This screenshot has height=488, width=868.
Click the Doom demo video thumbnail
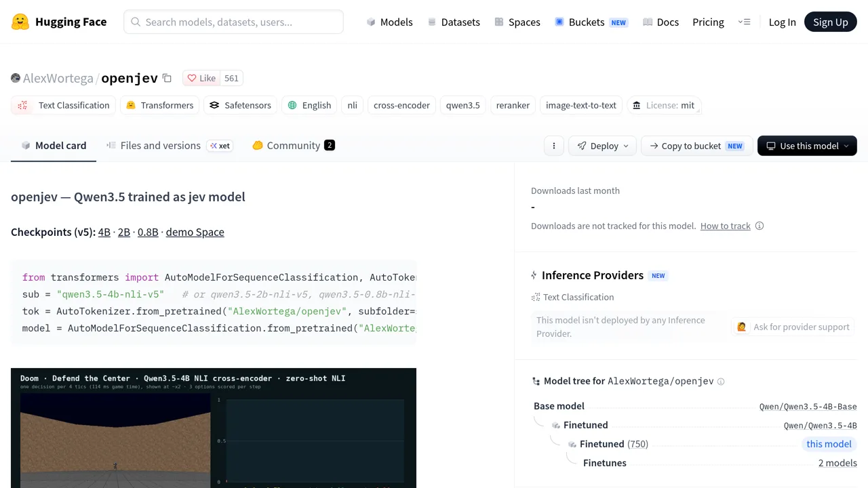coord(214,428)
